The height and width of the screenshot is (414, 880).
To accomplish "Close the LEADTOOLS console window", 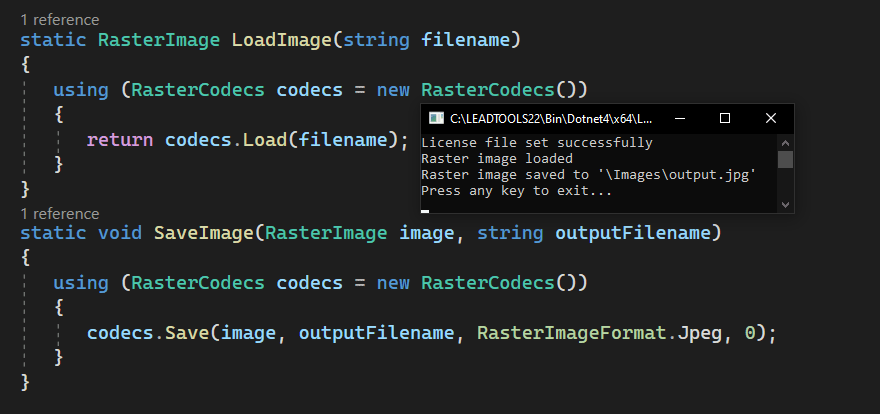I will [x=771, y=118].
